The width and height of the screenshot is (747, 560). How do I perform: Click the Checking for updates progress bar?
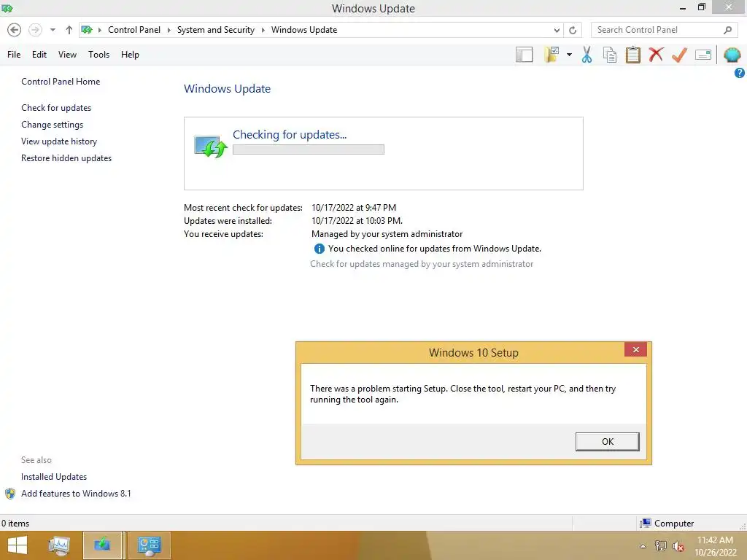(x=309, y=149)
